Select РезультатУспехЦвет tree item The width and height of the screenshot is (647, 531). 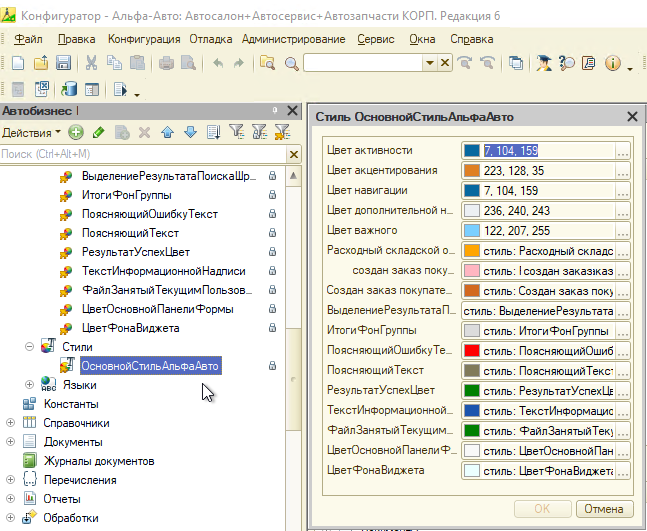click(136, 252)
